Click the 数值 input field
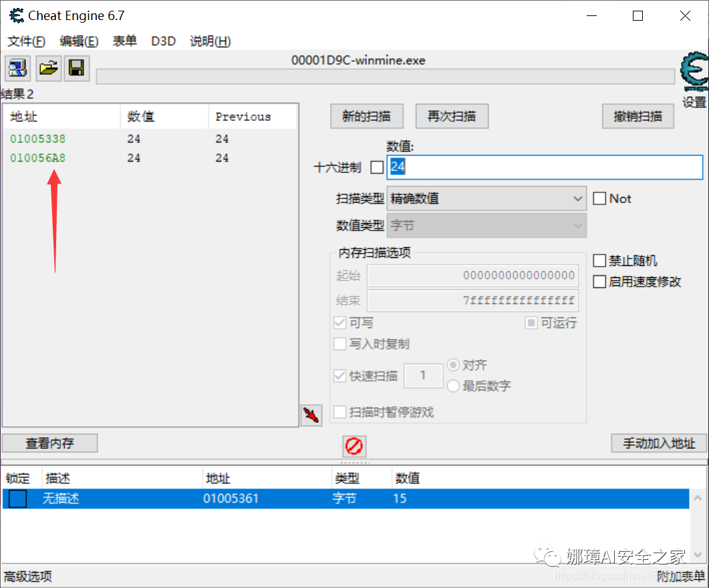Viewport: 709px width, 588px height. [545, 167]
